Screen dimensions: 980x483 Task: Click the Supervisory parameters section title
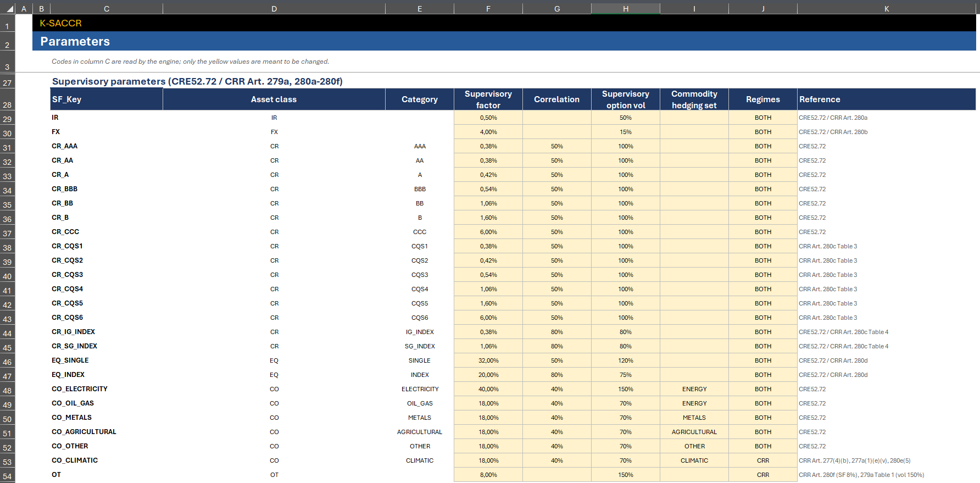point(197,81)
